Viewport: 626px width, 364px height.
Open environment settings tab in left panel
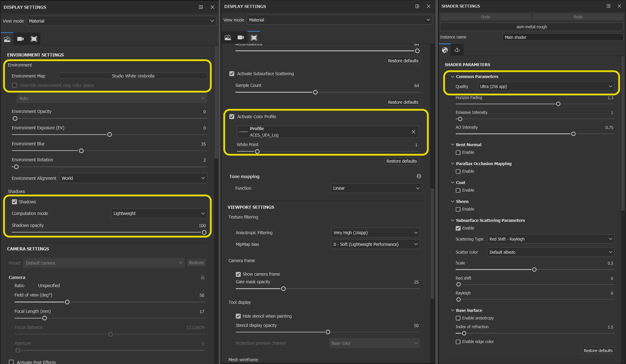[x=7, y=39]
